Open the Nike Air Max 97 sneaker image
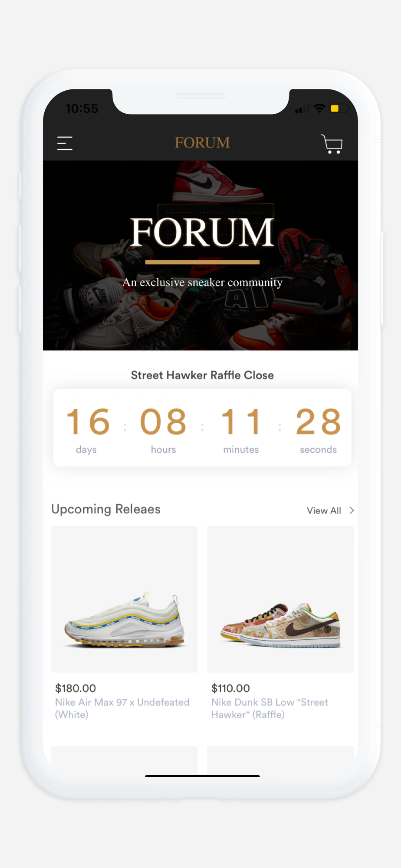 (x=125, y=599)
